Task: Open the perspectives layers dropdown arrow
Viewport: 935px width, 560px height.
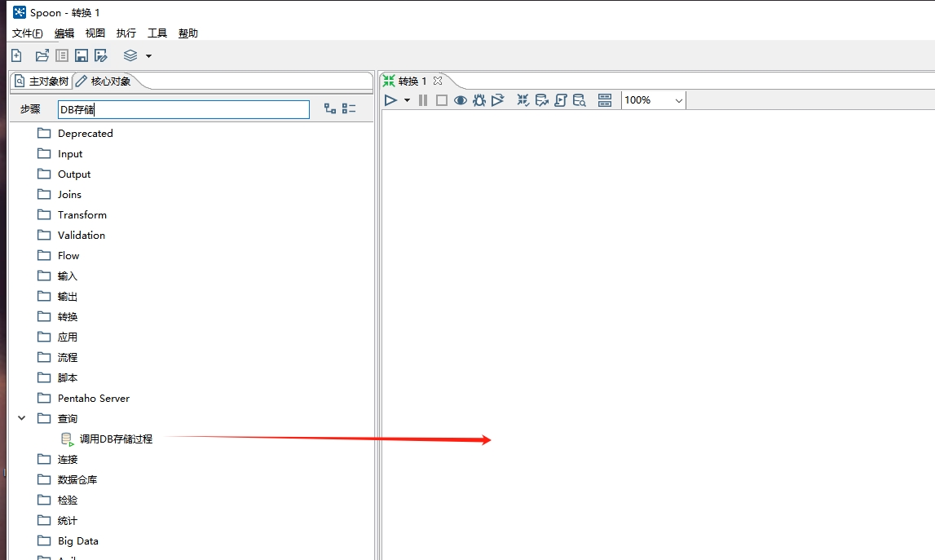Action: pyautogui.click(x=148, y=55)
